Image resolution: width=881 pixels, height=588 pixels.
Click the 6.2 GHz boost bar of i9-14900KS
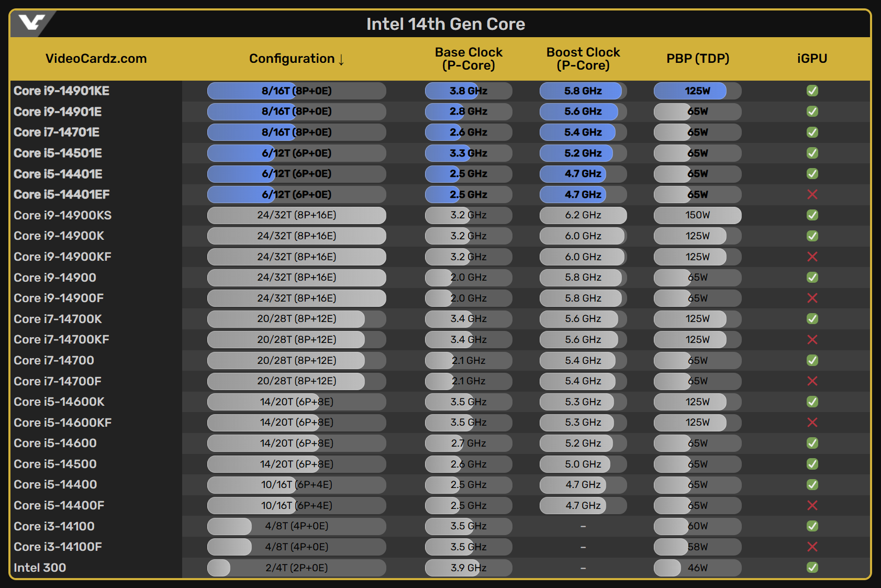pos(583,215)
